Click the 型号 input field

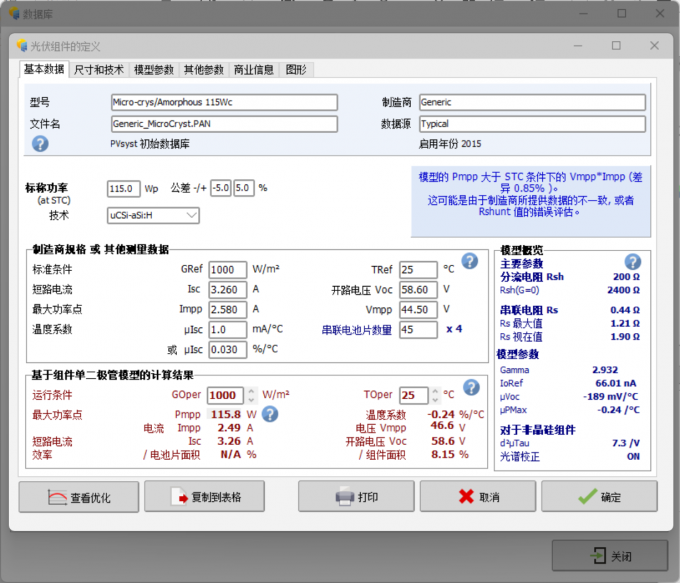(x=224, y=102)
